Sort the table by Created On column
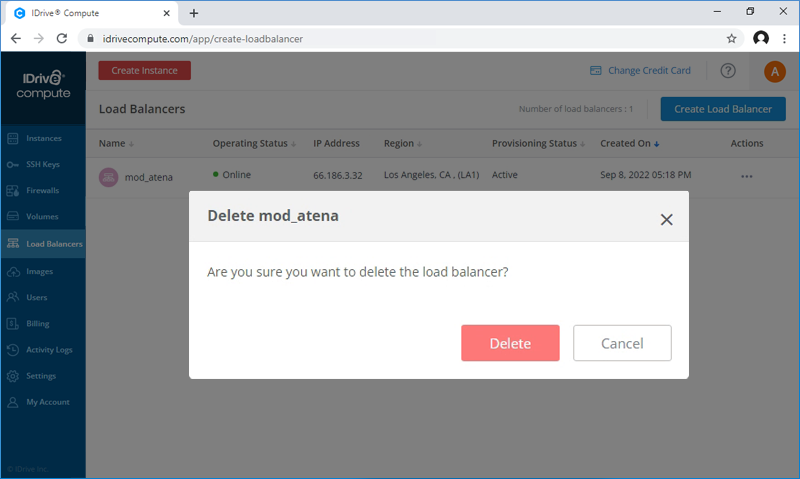800x479 pixels. pyautogui.click(x=629, y=143)
